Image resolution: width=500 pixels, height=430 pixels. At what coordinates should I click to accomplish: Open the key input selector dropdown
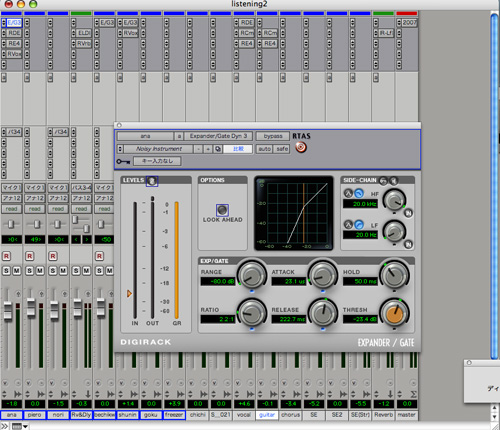coord(157,161)
